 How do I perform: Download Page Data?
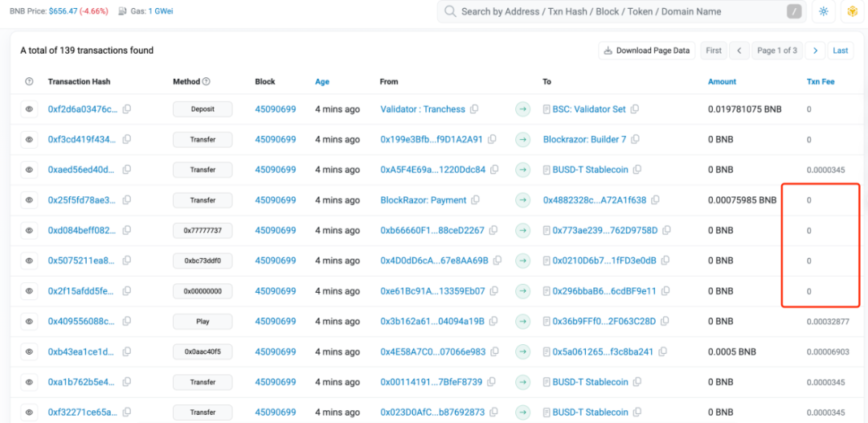[x=646, y=51]
